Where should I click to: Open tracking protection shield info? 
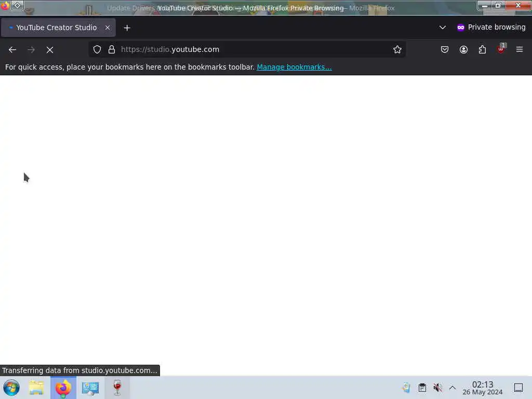point(97,49)
